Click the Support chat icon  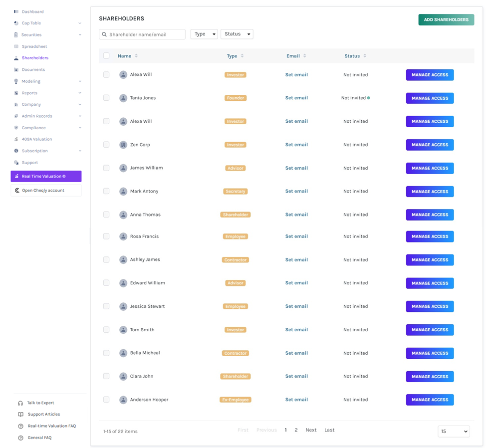click(x=16, y=163)
